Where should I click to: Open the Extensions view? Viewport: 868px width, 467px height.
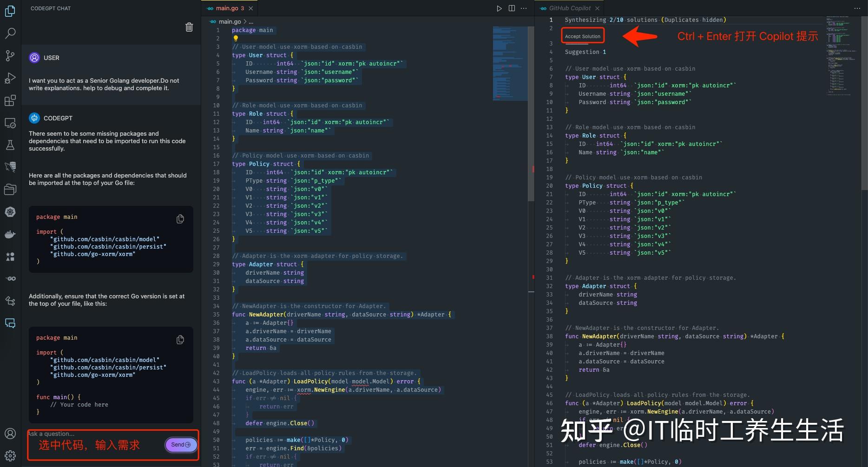11,100
